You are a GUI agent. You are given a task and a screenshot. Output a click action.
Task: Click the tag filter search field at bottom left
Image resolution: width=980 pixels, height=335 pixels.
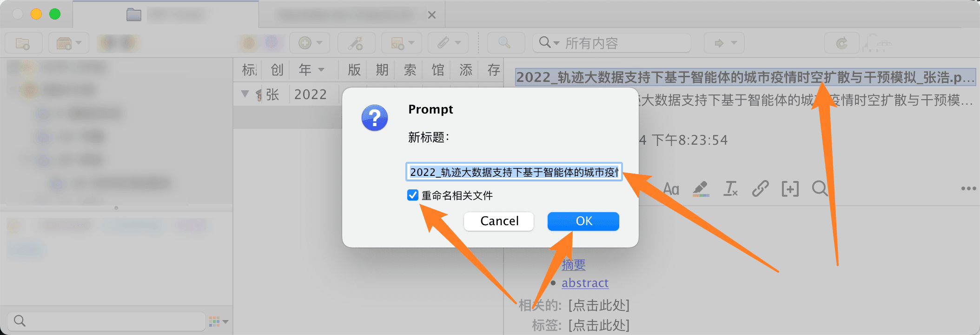click(x=106, y=321)
